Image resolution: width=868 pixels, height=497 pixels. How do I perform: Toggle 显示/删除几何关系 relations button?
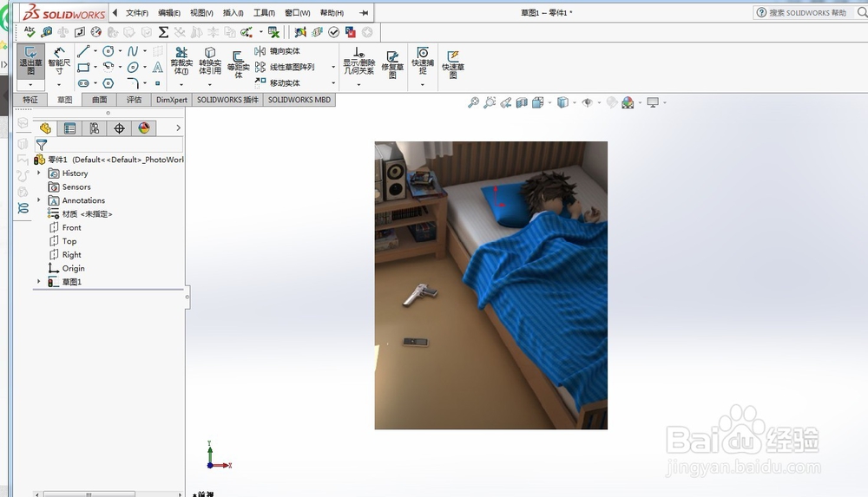coord(359,61)
